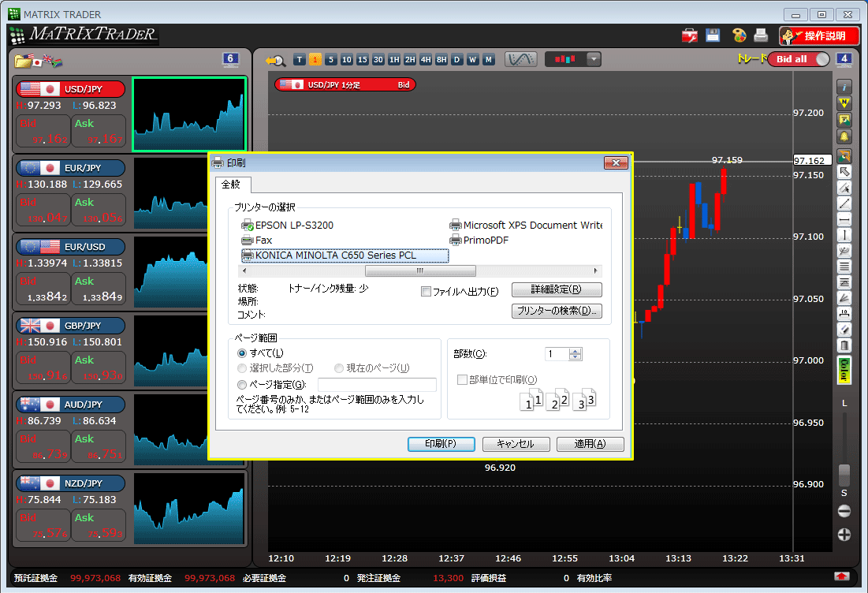Screen dimensions: 868x593
Task: Click the yellow N marker icon in sidebar
Action: [x=844, y=103]
